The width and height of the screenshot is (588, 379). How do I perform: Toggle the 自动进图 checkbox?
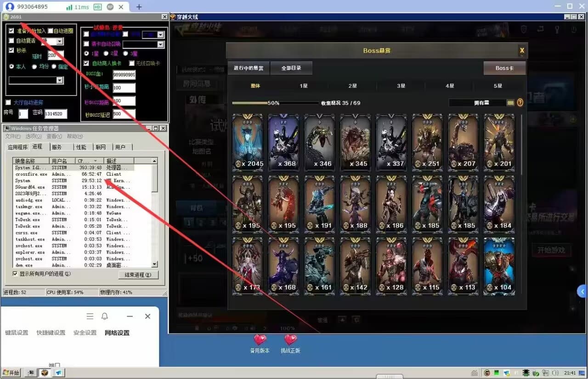pyautogui.click(x=51, y=31)
